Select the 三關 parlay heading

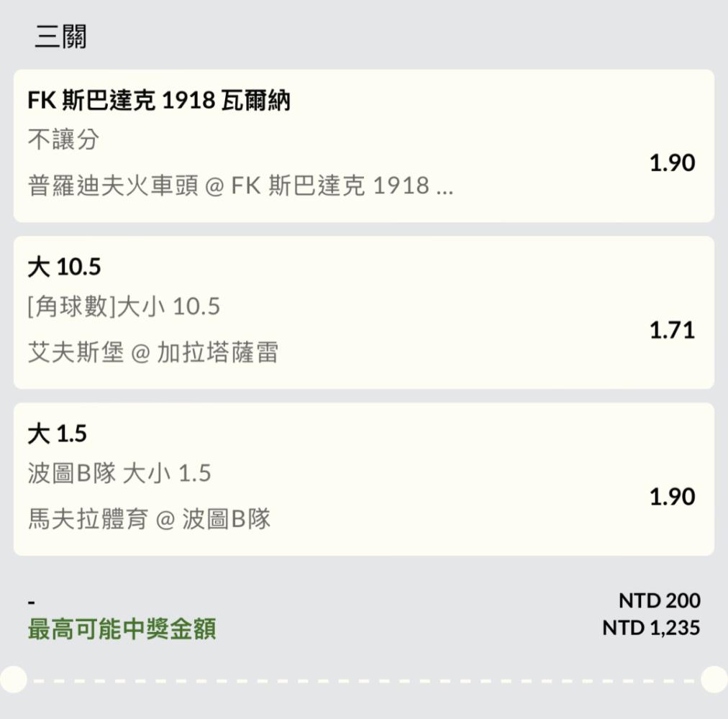(x=61, y=36)
